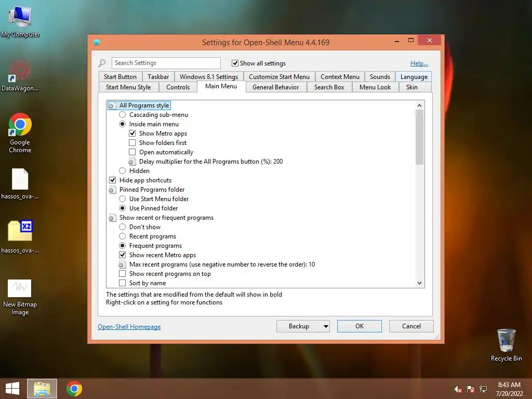Switch to the Taskbar tab

pos(158,77)
